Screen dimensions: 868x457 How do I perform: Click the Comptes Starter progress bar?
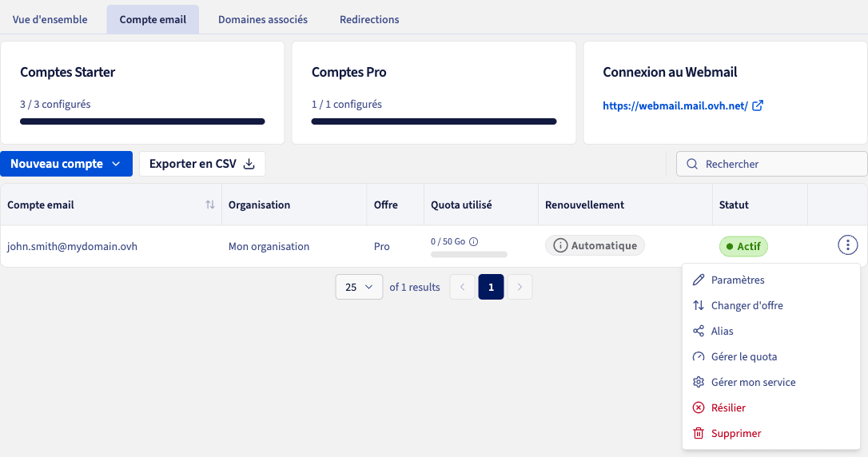point(142,121)
